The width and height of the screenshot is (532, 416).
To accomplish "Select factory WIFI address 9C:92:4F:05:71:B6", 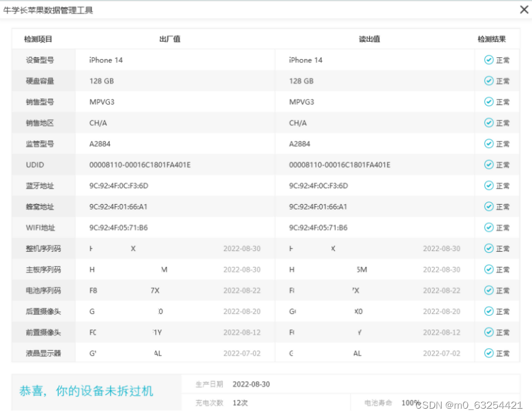I will (118, 228).
